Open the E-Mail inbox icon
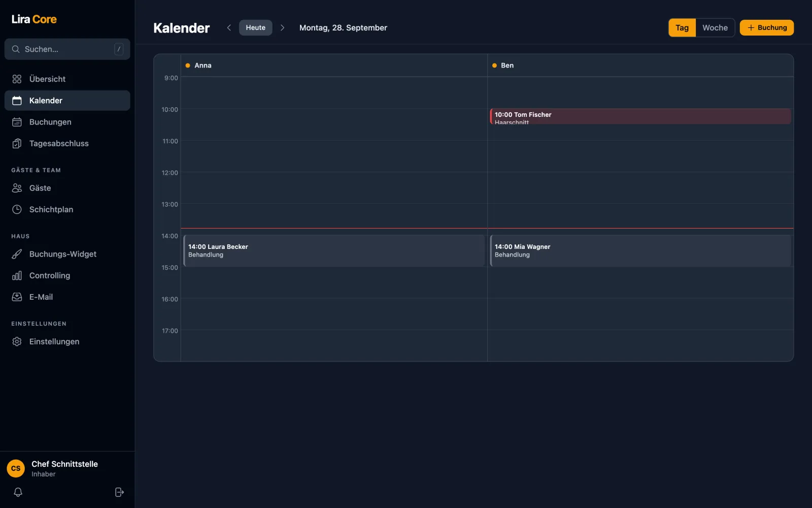Image resolution: width=812 pixels, height=508 pixels. click(17, 297)
